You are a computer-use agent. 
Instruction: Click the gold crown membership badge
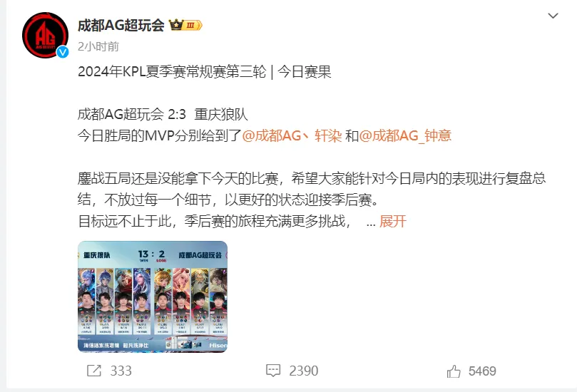point(176,25)
